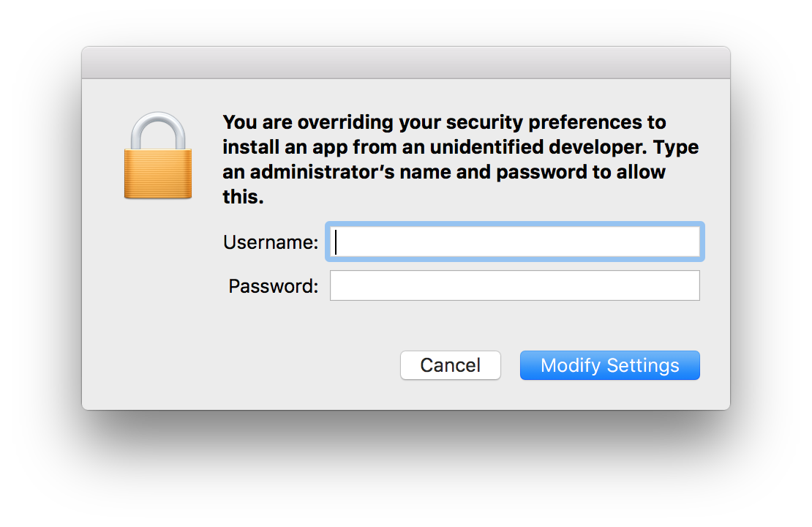Click the line starting "You are overriding"
The image size is (812, 527).
[x=444, y=122]
